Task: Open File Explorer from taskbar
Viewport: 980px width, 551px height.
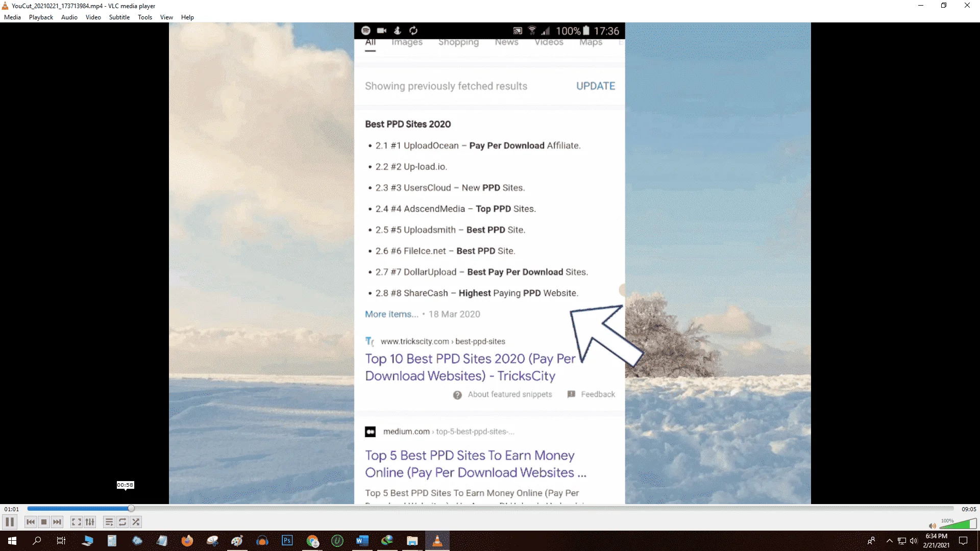Action: (x=412, y=541)
